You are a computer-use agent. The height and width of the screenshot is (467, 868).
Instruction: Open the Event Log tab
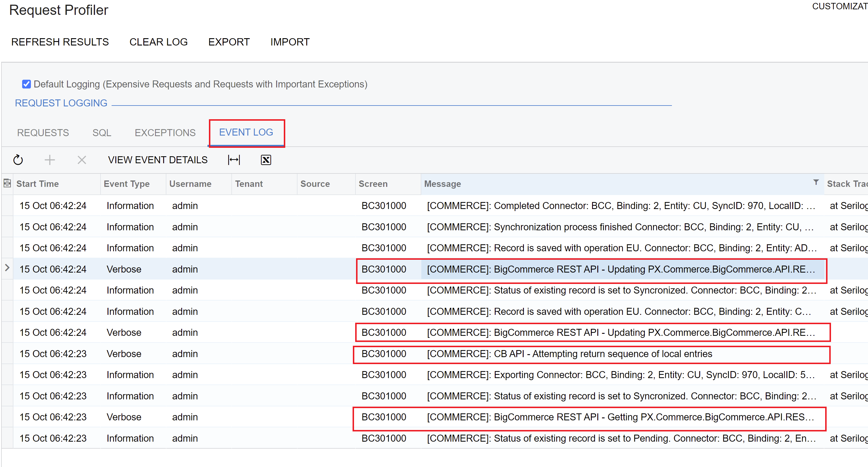pos(246,132)
